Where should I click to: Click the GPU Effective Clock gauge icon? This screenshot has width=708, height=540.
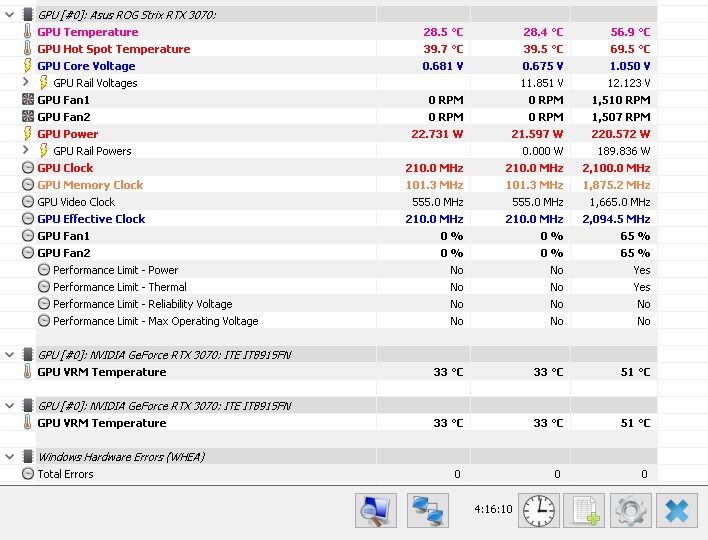28,219
